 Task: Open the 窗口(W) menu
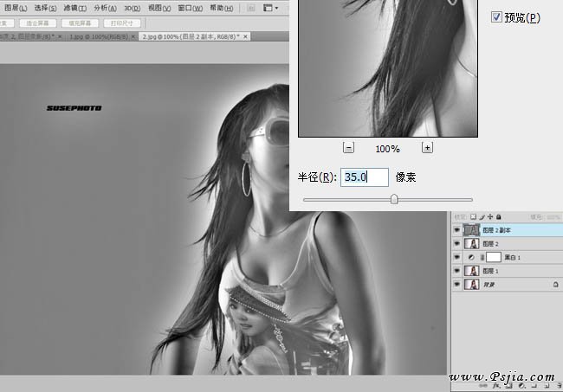pos(190,8)
